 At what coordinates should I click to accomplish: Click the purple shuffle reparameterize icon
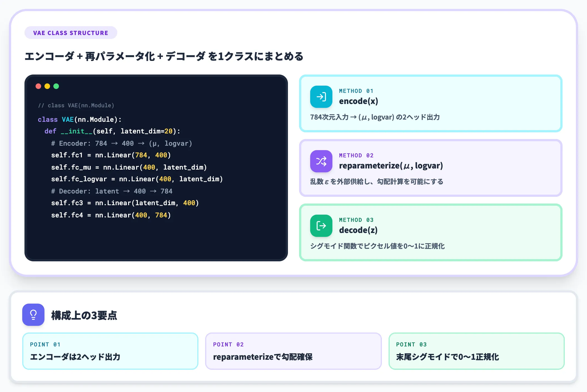(x=321, y=161)
